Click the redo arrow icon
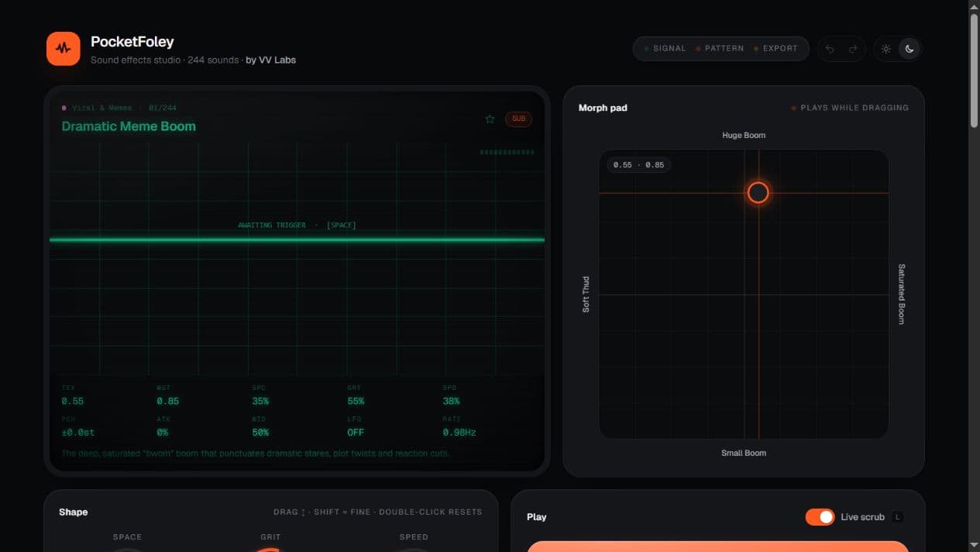980x552 pixels. (853, 49)
